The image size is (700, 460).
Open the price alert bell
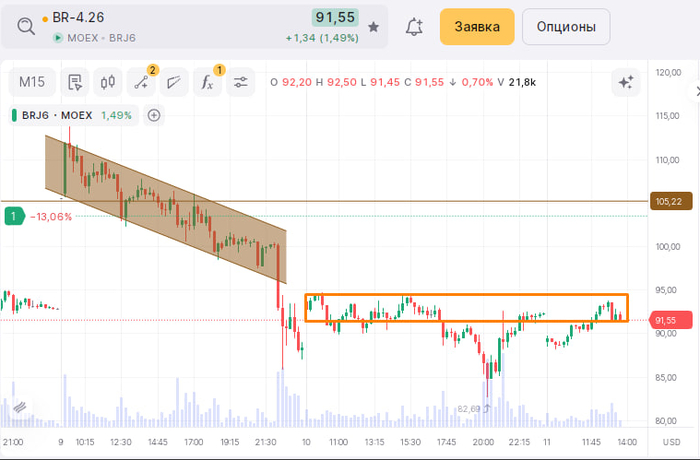click(413, 27)
